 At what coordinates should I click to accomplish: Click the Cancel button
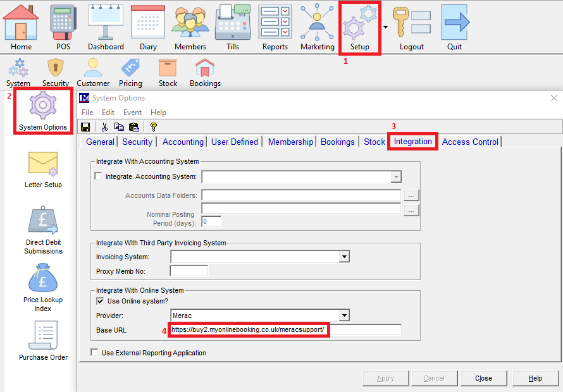434,378
